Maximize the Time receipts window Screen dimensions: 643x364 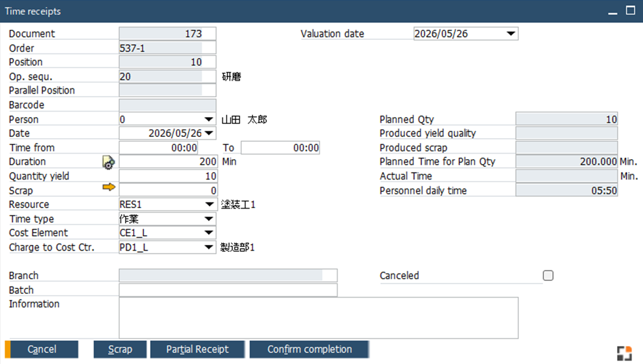pos(631,10)
